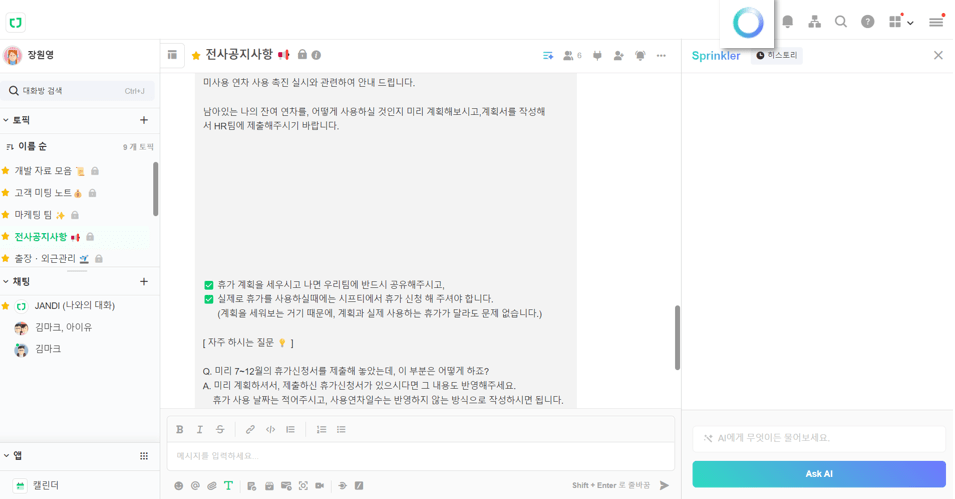Click the Bold formatting icon

click(x=180, y=430)
